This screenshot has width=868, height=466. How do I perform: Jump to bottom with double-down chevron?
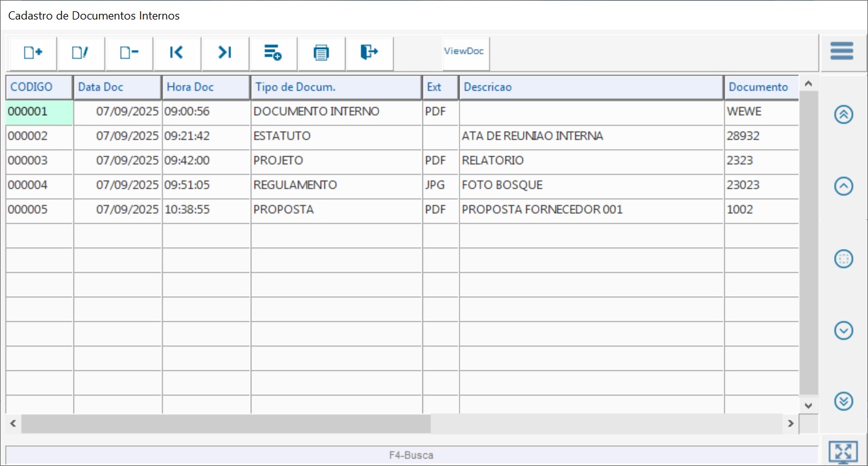843,401
